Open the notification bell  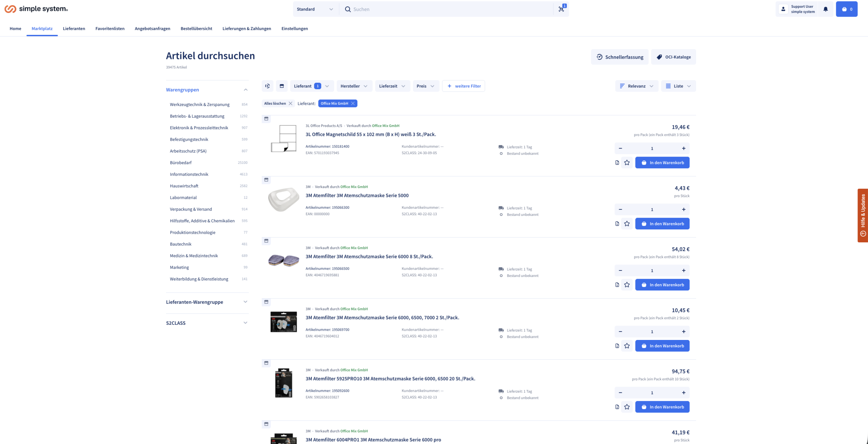pyautogui.click(x=826, y=9)
